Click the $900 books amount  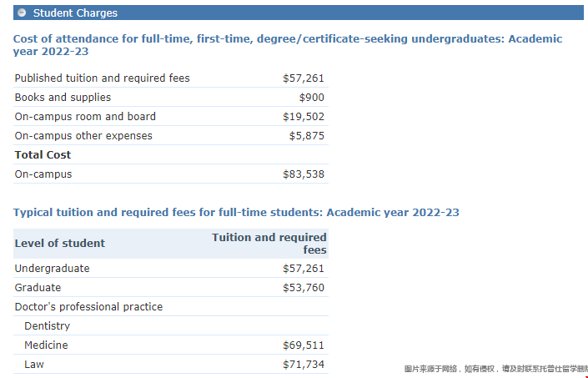click(x=311, y=98)
